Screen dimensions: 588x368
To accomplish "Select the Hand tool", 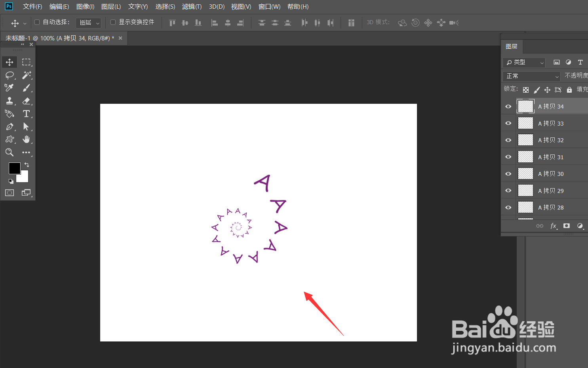I will click(x=27, y=139).
